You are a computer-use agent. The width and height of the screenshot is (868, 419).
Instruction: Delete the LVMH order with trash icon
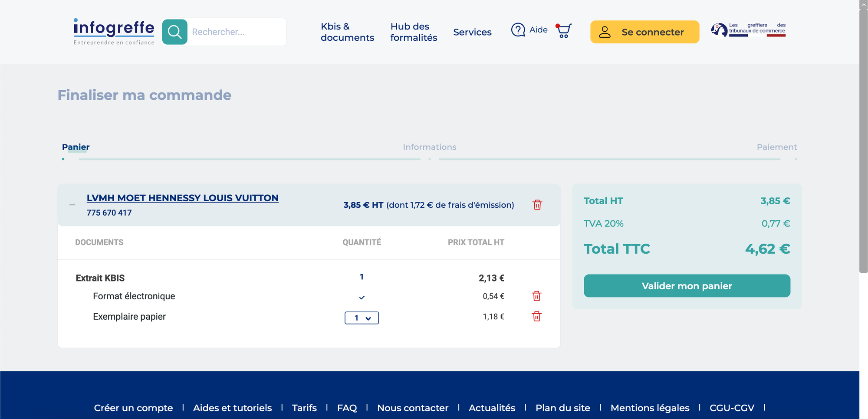(x=537, y=205)
